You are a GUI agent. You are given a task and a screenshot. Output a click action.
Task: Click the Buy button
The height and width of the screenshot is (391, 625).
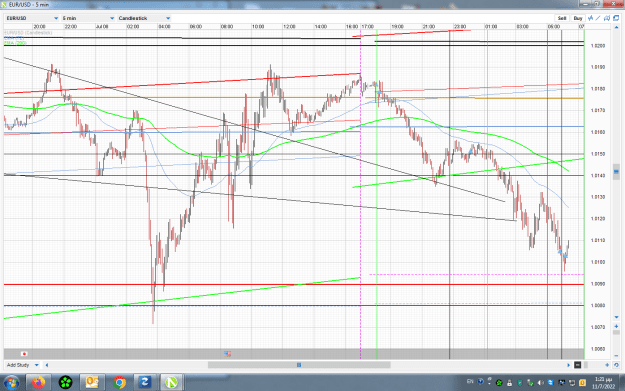pyautogui.click(x=578, y=18)
